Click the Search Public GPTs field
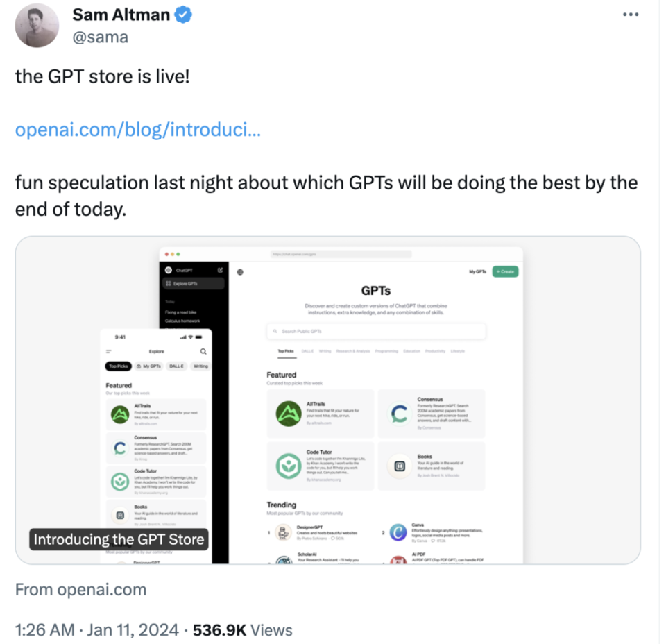This screenshot has height=644, width=666. tap(375, 331)
